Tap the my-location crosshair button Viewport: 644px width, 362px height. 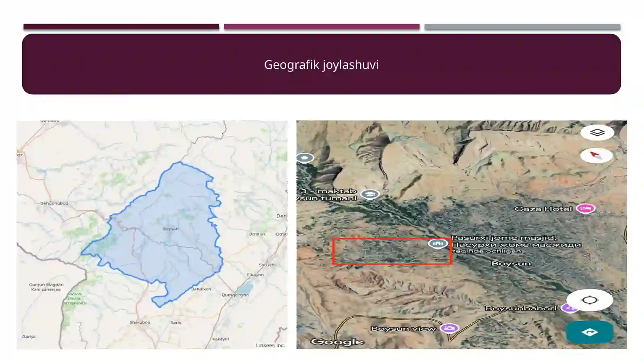click(590, 300)
